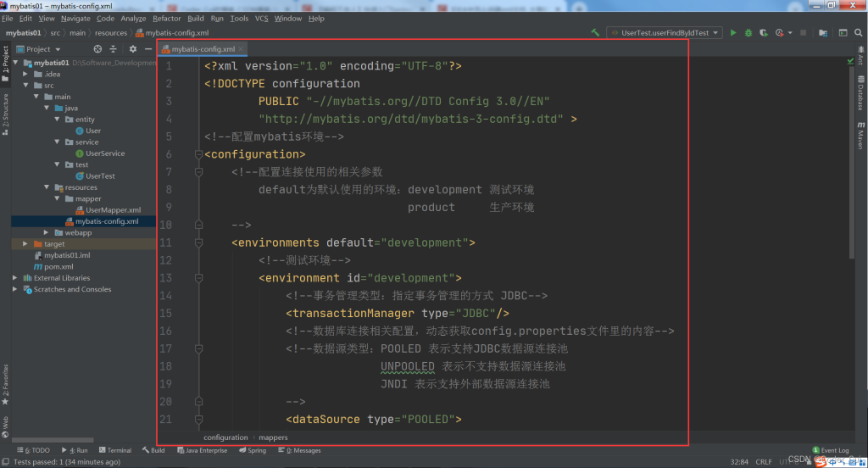Open the Messages tool window
868x468 pixels.
299,450
